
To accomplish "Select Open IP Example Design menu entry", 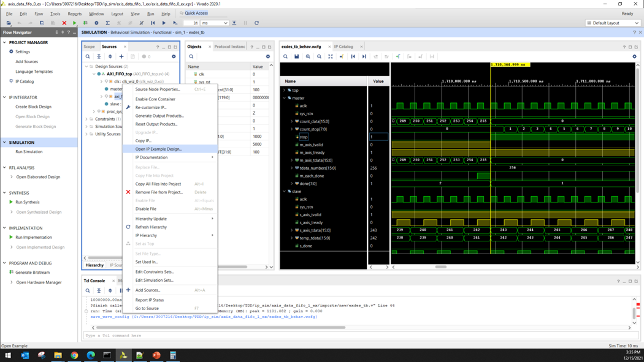I will [x=158, y=149].
